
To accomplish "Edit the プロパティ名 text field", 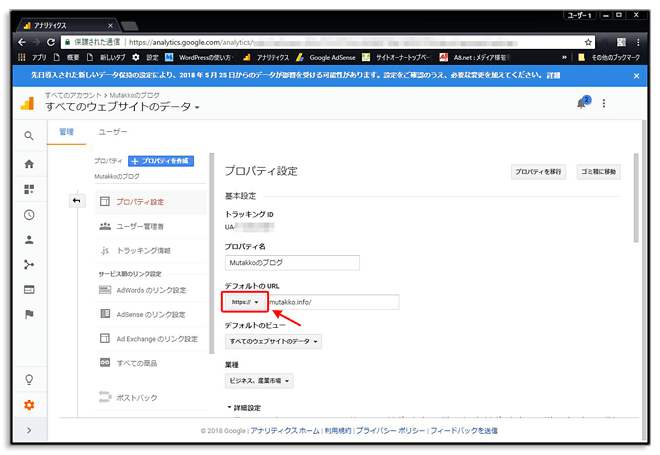I will click(x=292, y=263).
